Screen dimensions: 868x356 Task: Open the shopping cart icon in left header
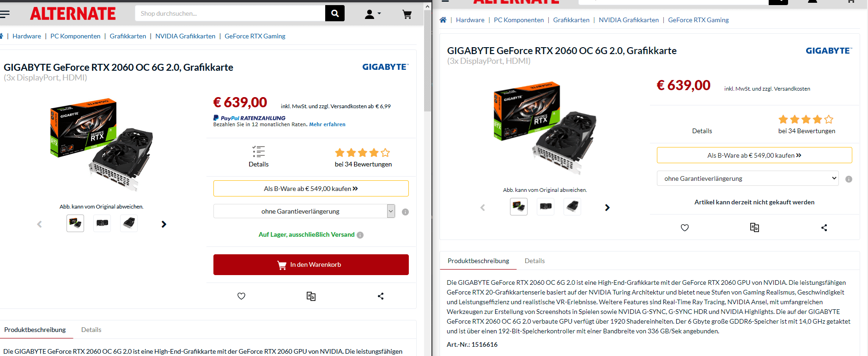pyautogui.click(x=407, y=14)
